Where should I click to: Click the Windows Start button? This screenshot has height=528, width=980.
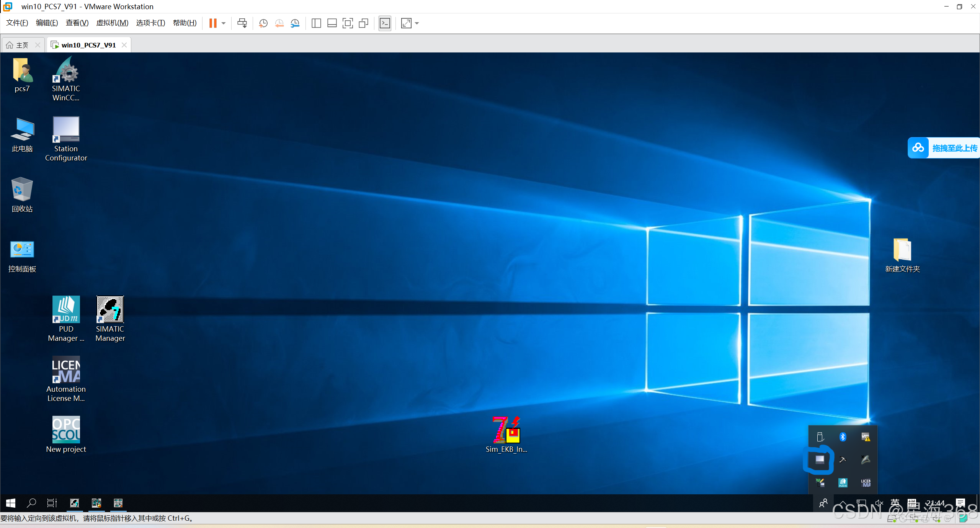click(x=11, y=503)
